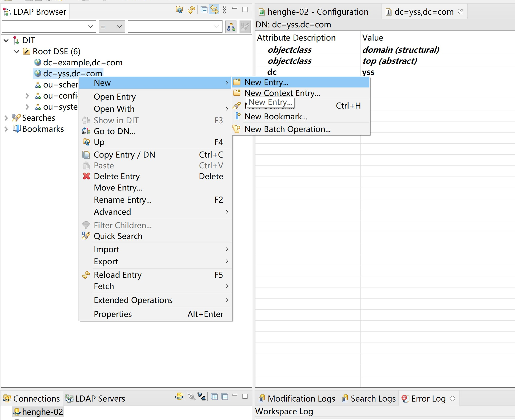
Task: Choose Delete Entry from context menu
Action: [x=117, y=176]
